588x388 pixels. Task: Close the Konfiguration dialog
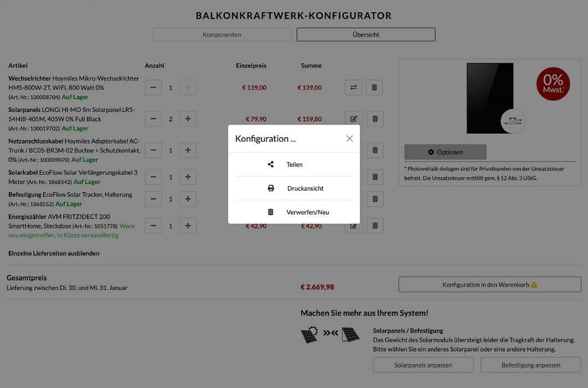click(x=349, y=139)
